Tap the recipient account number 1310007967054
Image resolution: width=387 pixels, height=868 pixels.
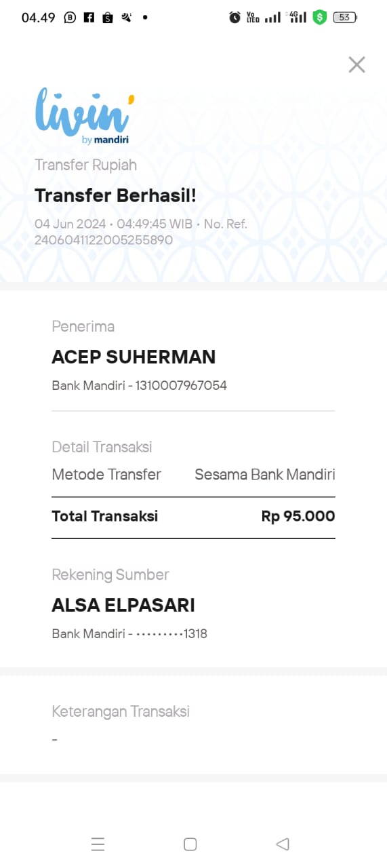pyautogui.click(x=181, y=385)
